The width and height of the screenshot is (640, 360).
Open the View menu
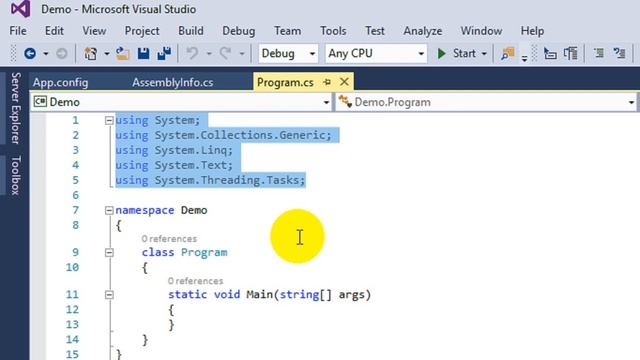[x=94, y=31]
